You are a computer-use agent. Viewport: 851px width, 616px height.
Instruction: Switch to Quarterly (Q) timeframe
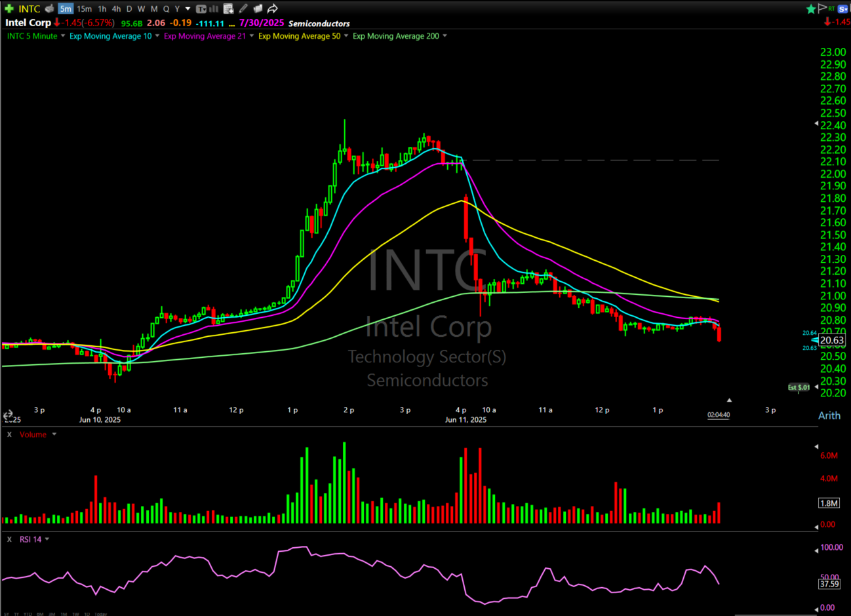(x=167, y=9)
